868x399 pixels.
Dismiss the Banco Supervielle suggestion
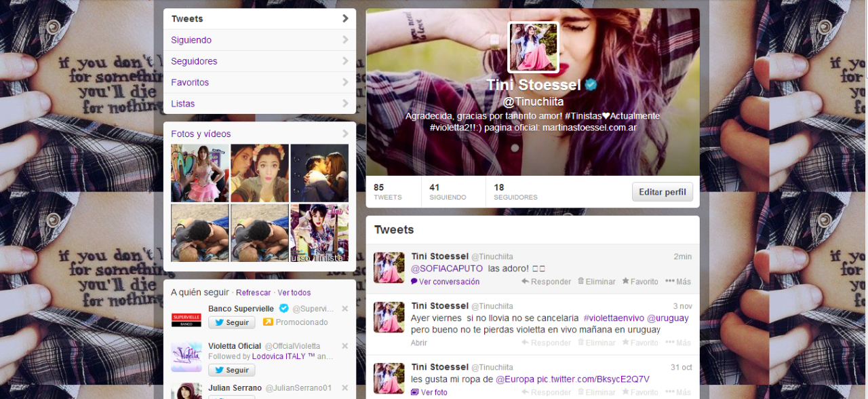344,309
